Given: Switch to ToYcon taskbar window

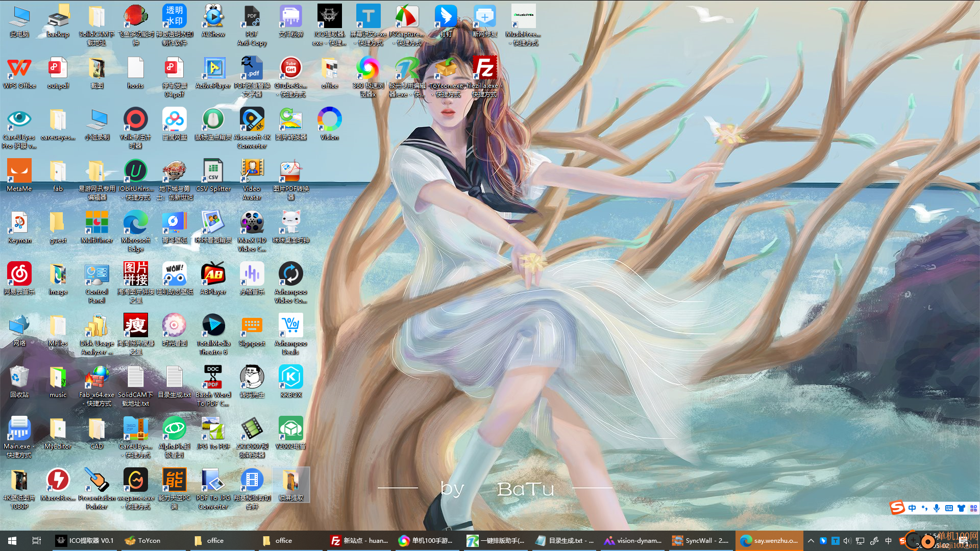Looking at the screenshot, I should tap(154, 541).
